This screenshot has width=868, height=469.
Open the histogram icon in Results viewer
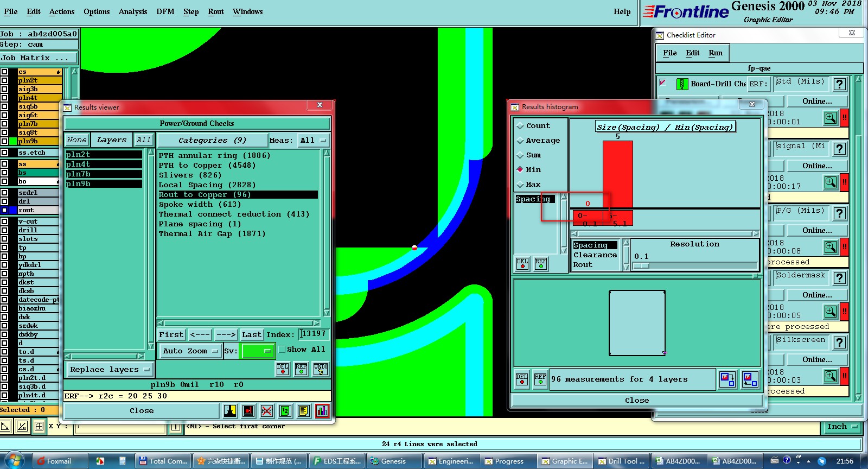coord(322,411)
